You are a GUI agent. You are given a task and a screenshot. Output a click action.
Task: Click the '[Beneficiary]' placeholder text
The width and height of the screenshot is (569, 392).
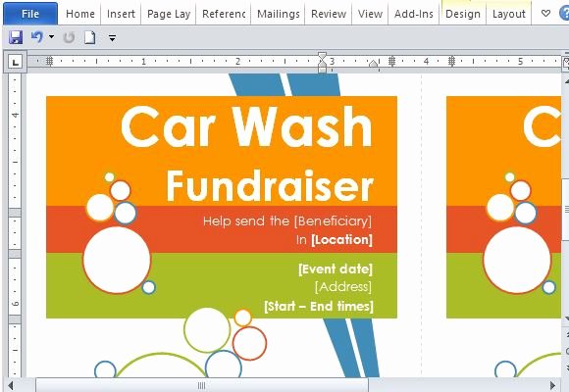[333, 221]
